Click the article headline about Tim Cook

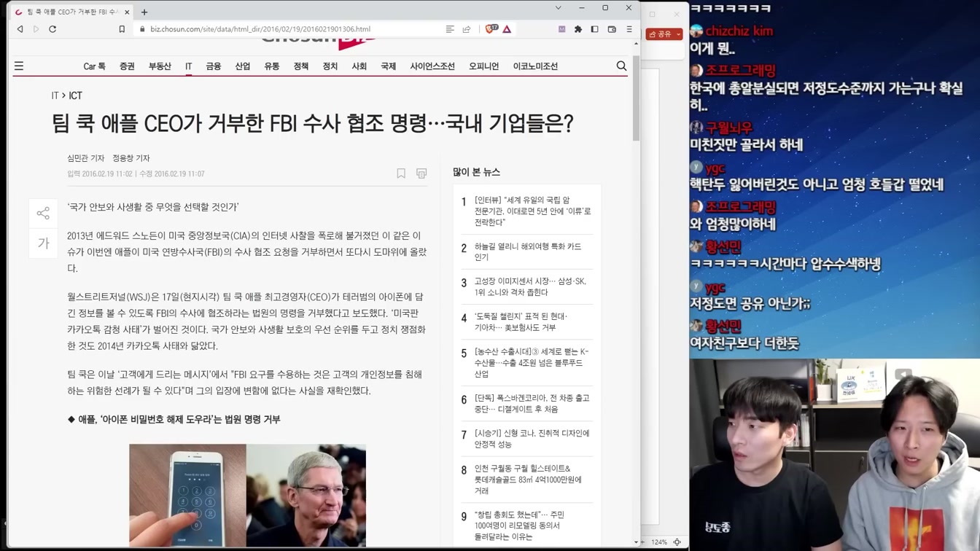[x=312, y=123]
